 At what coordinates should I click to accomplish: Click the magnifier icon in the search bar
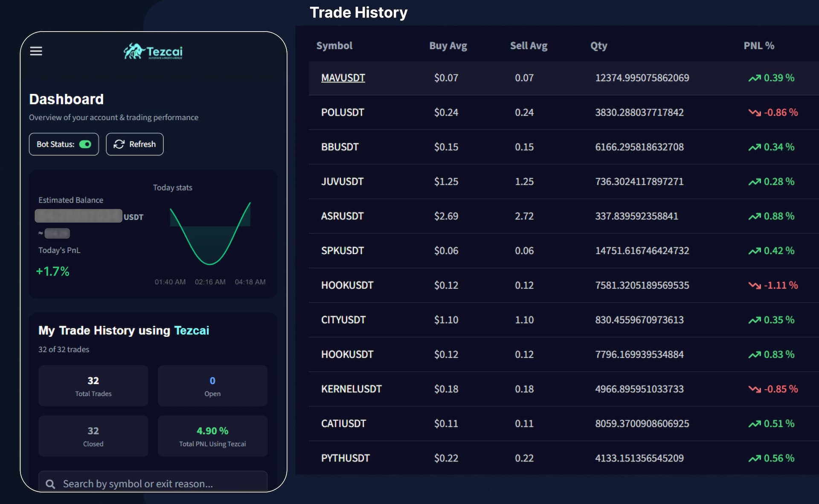(x=50, y=484)
